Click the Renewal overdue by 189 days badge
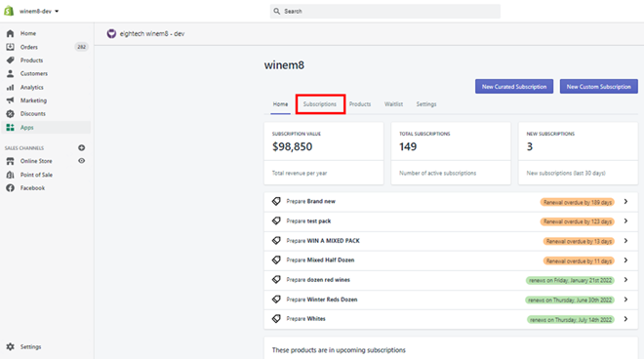The width and height of the screenshot is (644, 359). (x=578, y=202)
